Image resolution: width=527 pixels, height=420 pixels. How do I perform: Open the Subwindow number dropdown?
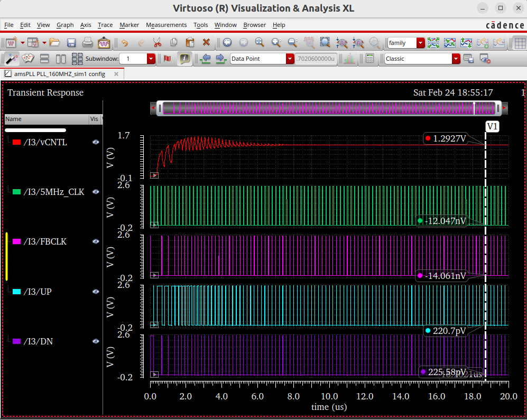(x=151, y=59)
